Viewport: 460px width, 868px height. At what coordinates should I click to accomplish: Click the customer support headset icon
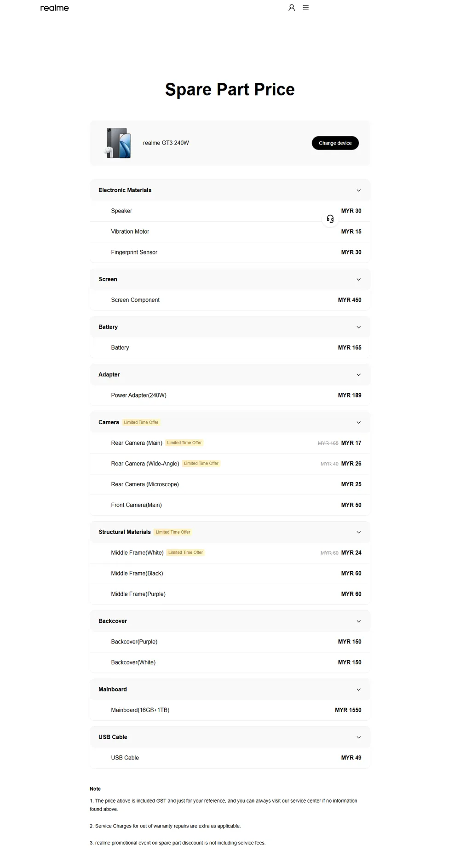(330, 219)
